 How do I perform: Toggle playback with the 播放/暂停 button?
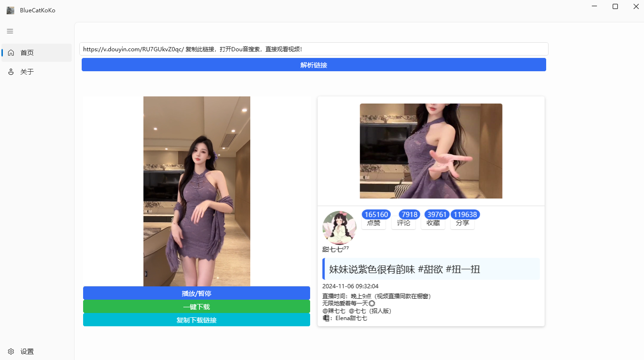[x=196, y=293]
